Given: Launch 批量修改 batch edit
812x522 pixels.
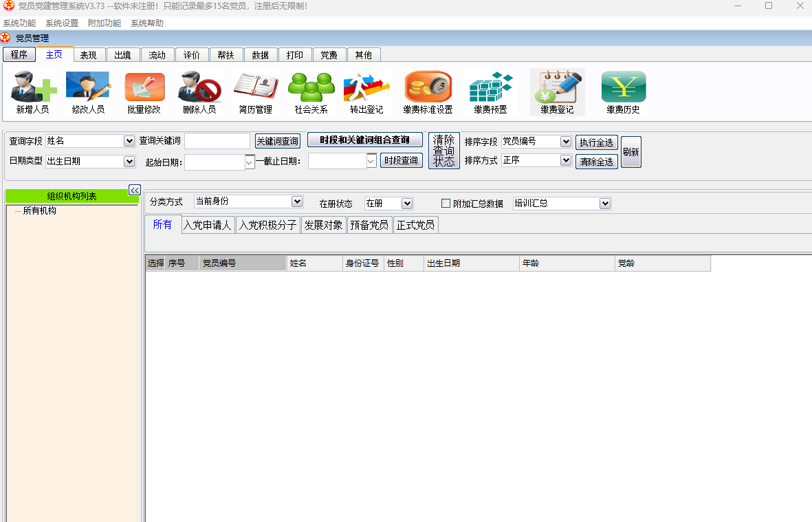Looking at the screenshot, I should tap(144, 93).
